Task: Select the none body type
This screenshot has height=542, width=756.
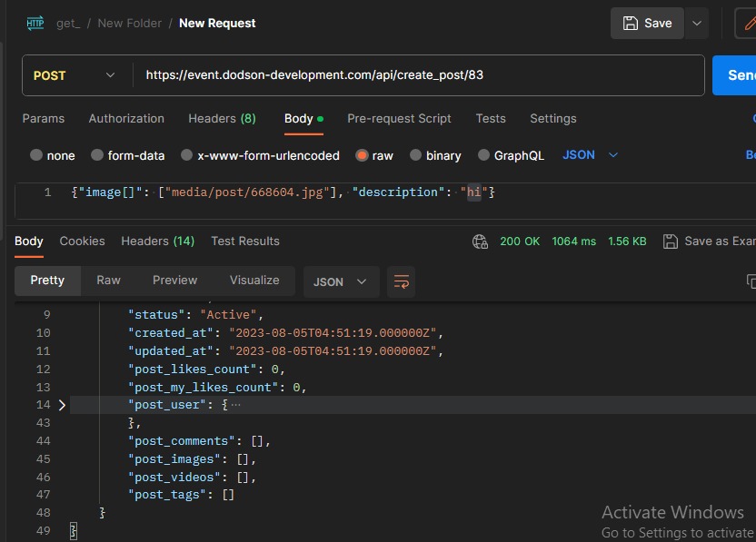Action: 37,155
